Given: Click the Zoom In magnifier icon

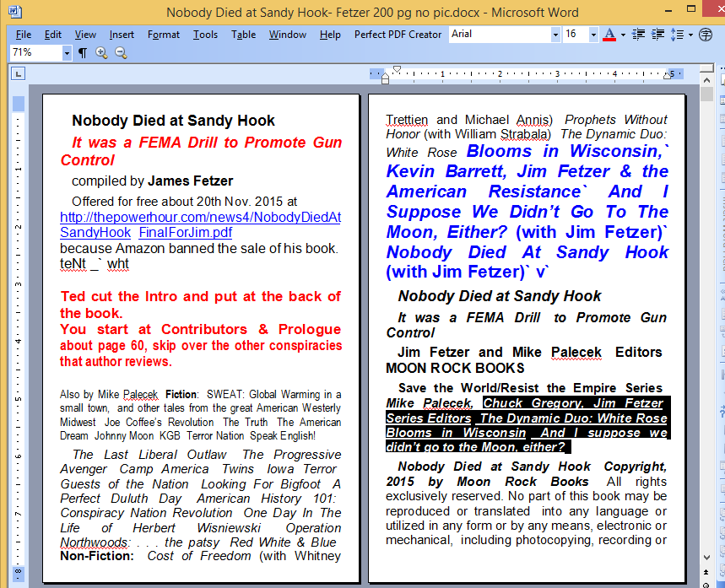Looking at the screenshot, I should point(101,52).
